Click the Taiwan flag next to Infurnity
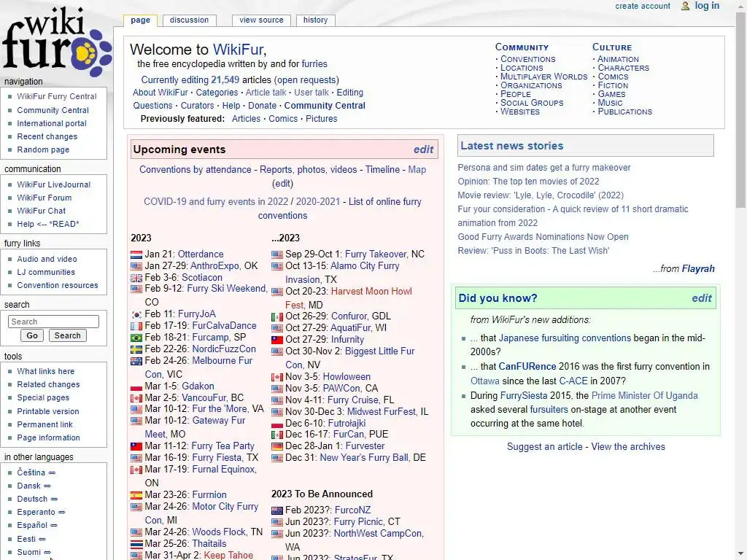This screenshot has height=560, width=747. coord(276,340)
